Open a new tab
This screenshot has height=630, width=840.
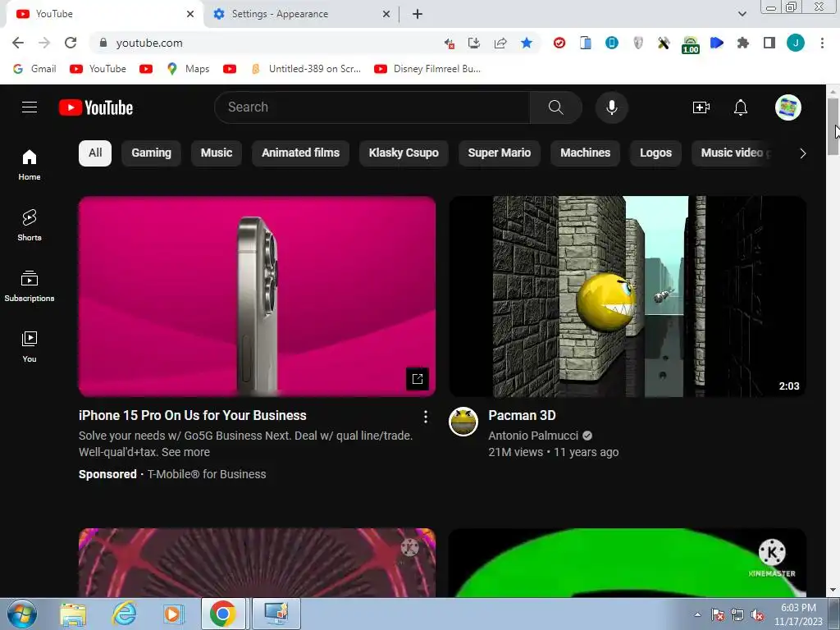pyautogui.click(x=418, y=14)
